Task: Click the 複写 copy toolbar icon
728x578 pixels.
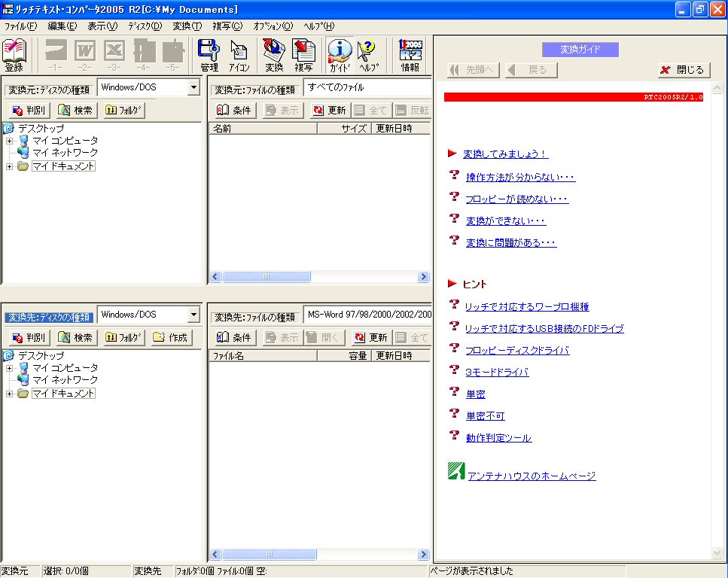Action: [x=303, y=55]
